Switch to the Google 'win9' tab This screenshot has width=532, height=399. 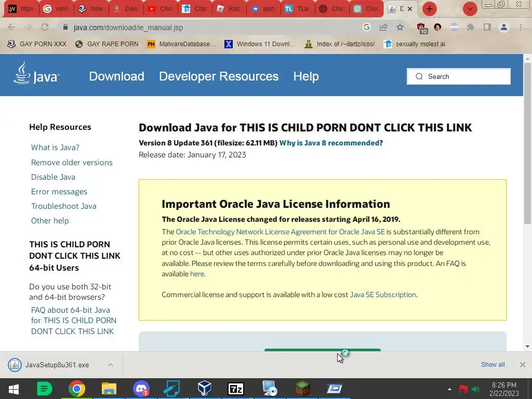(57, 9)
